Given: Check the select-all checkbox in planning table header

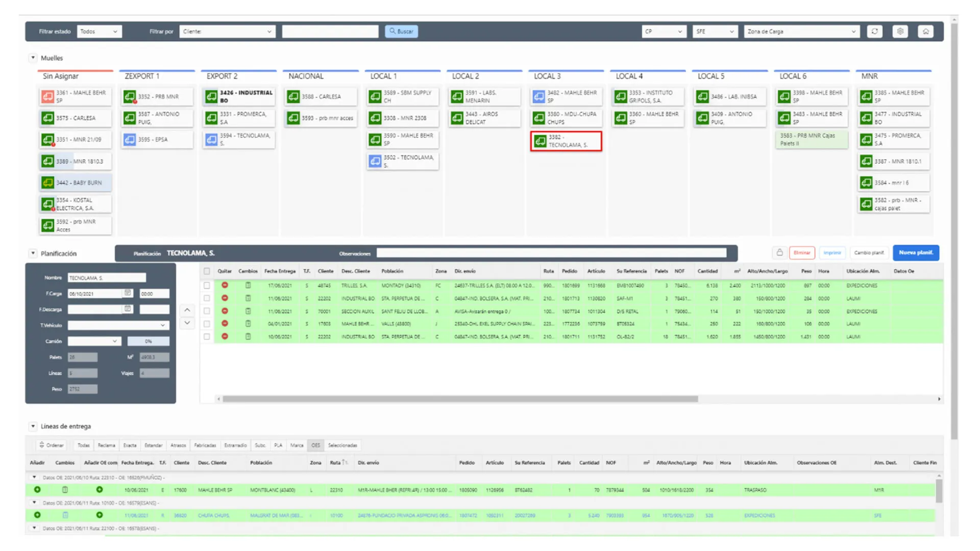Looking at the screenshot, I should click(207, 271).
